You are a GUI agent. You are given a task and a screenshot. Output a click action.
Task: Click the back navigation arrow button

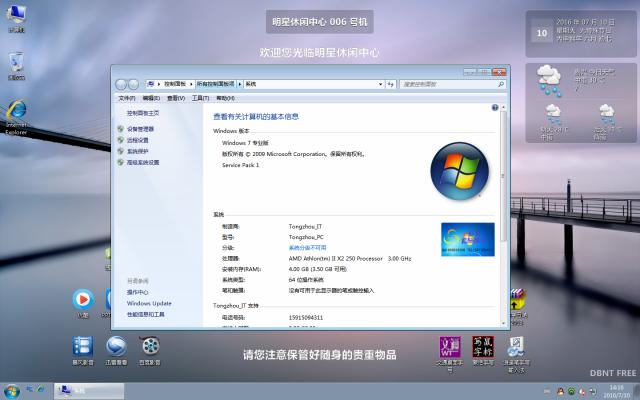pyautogui.click(x=122, y=84)
